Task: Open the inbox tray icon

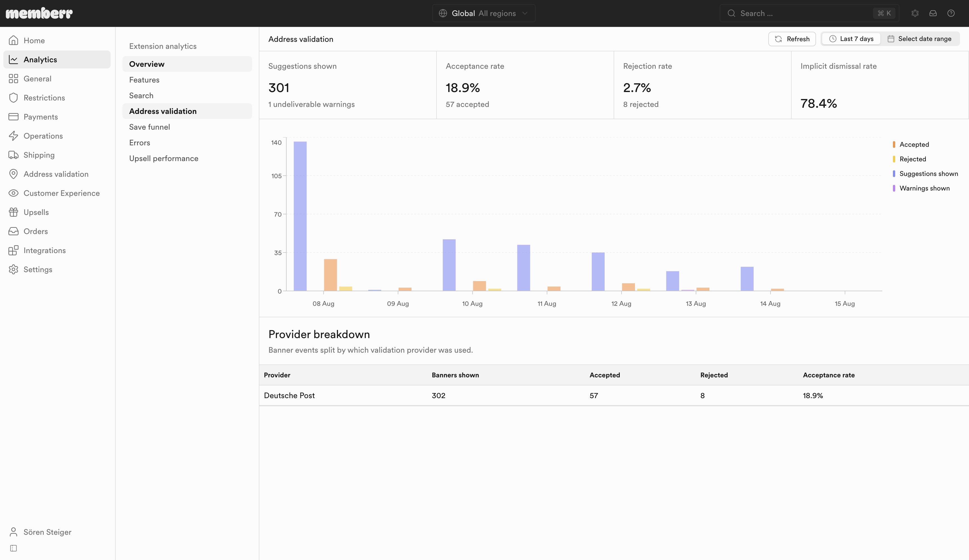Action: (x=933, y=13)
